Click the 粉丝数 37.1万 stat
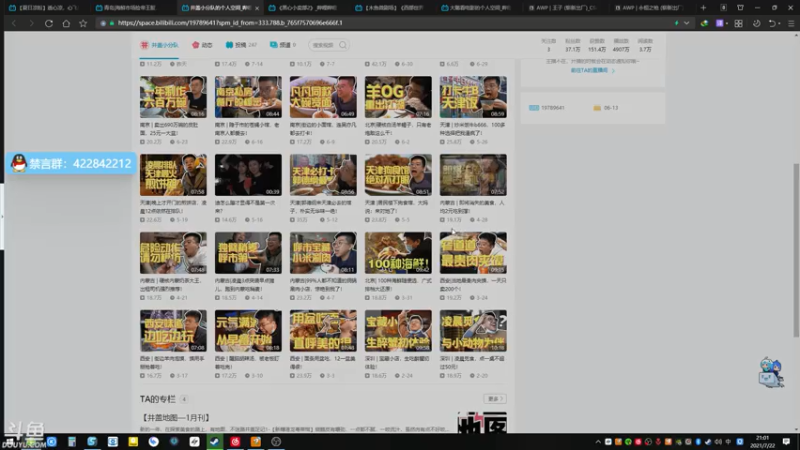This screenshot has width=800, height=450. 572,45
